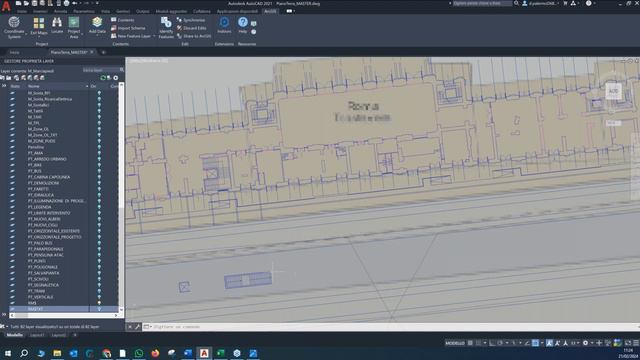Image resolution: width=640 pixels, height=360 pixels.
Task: Click the refresh layers icon in layer manager
Action: click(103, 78)
